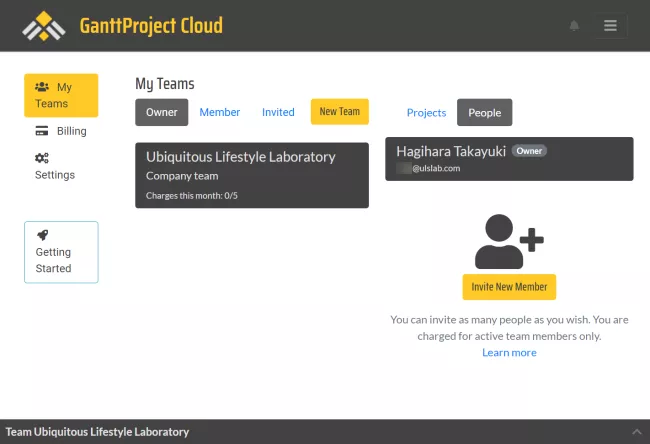Select the Owner tab
The width and height of the screenshot is (650, 444).
tap(162, 112)
